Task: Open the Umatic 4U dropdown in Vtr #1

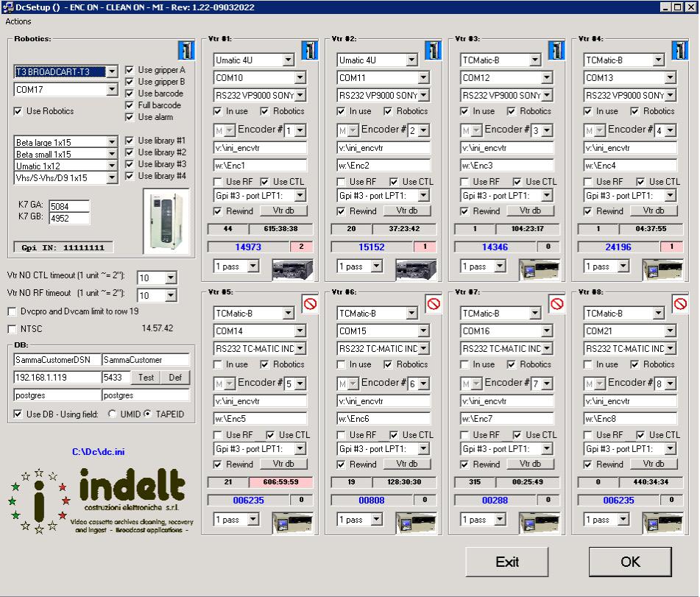Action: 289,60
